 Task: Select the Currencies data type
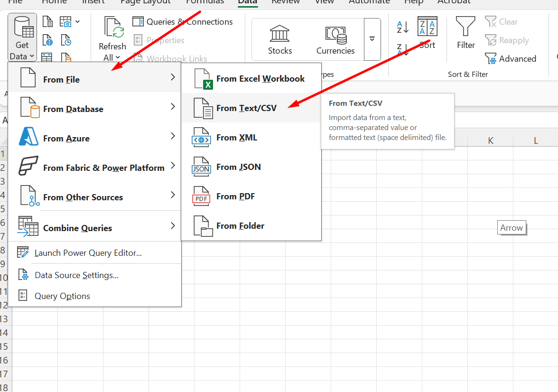pos(335,39)
